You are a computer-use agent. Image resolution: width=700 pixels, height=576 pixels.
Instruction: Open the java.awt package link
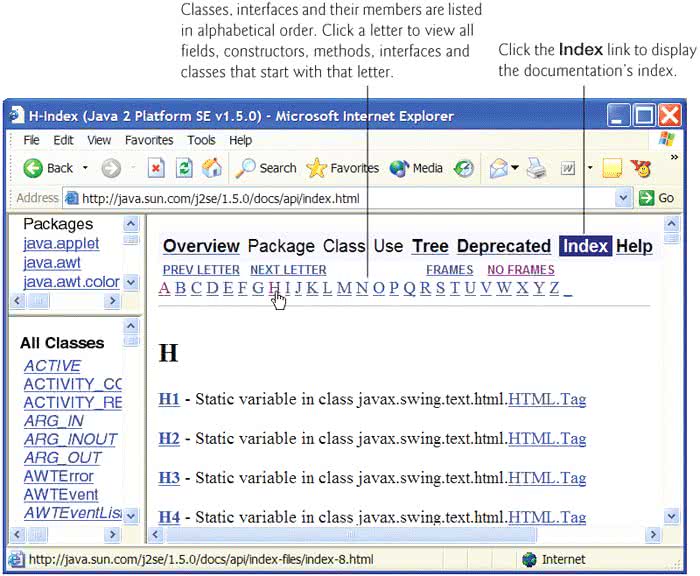[52, 263]
